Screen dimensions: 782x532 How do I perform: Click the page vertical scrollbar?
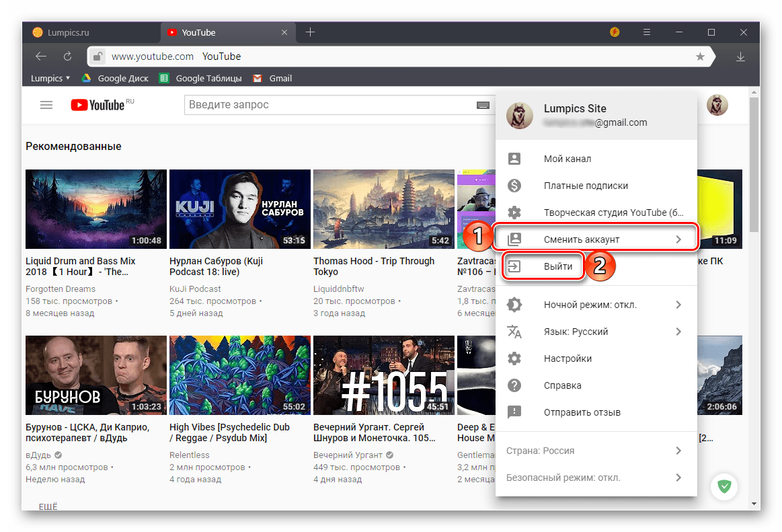[754, 165]
